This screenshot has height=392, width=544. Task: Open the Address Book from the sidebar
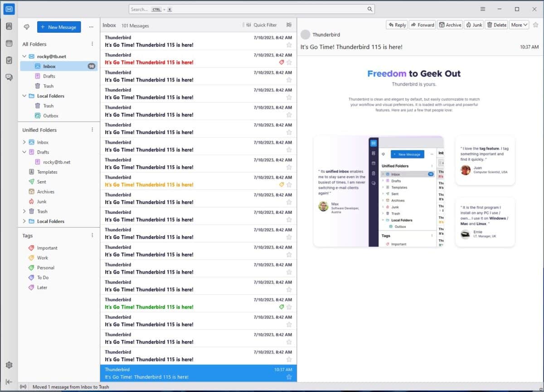pyautogui.click(x=9, y=26)
